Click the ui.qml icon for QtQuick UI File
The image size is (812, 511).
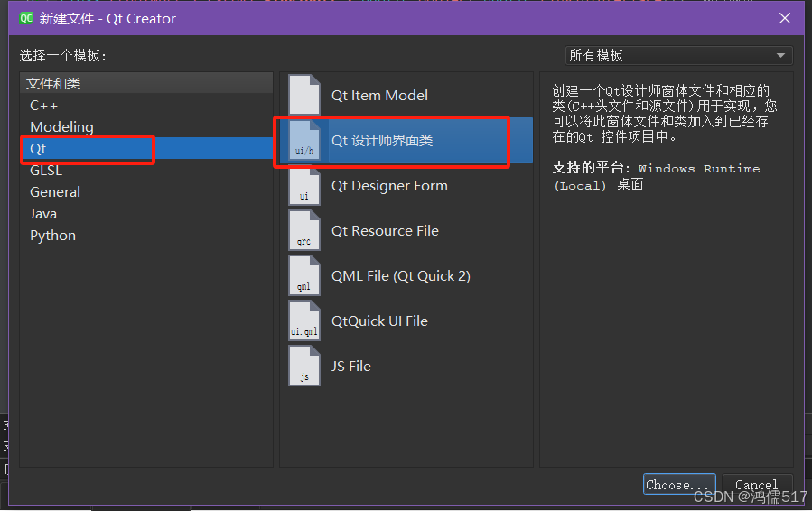[304, 321]
